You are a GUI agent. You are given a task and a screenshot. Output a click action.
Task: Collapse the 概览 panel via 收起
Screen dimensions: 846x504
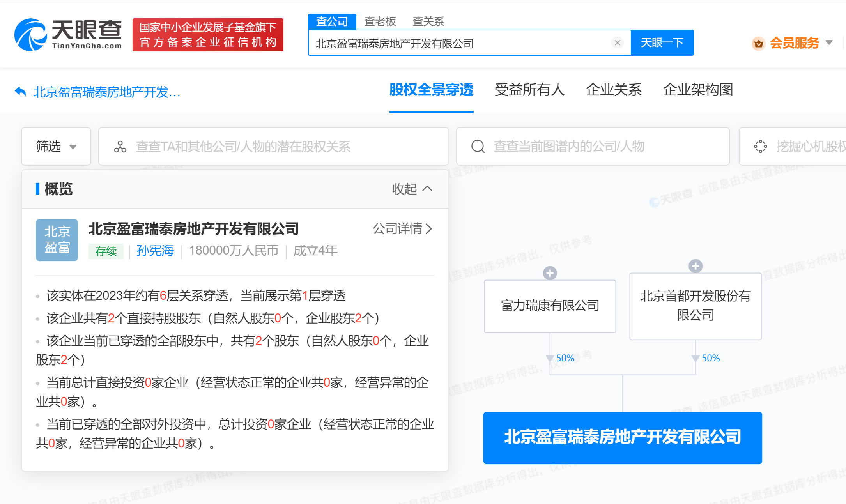[x=412, y=189]
